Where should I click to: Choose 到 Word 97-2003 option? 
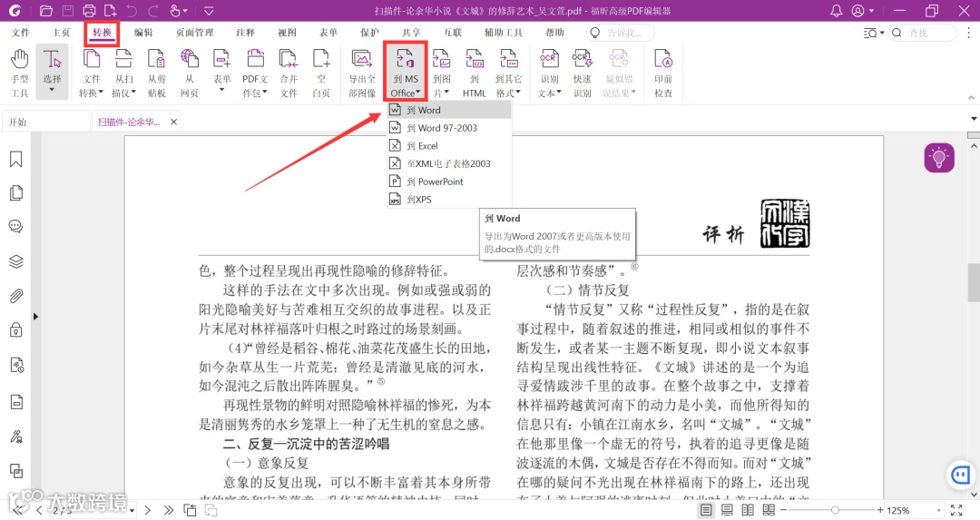449,127
